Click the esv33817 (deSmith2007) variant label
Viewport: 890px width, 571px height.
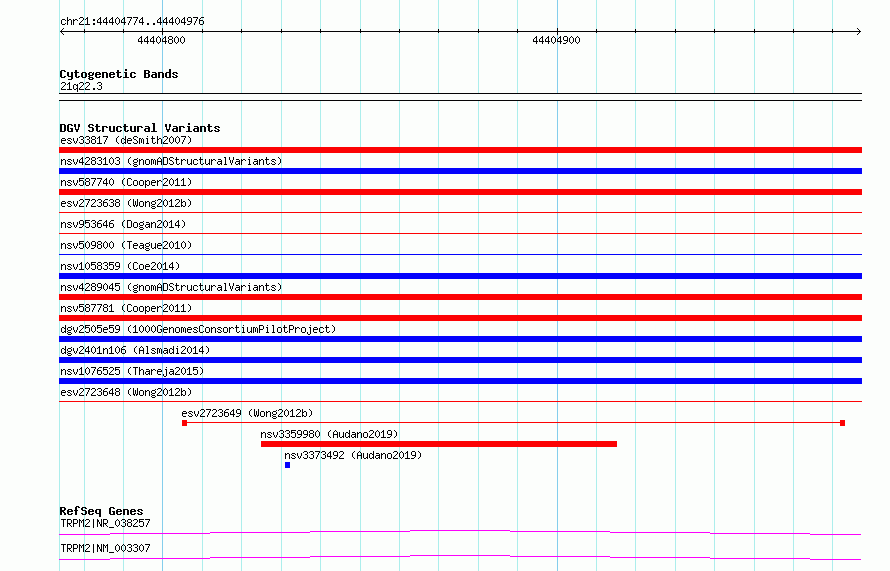pos(126,140)
